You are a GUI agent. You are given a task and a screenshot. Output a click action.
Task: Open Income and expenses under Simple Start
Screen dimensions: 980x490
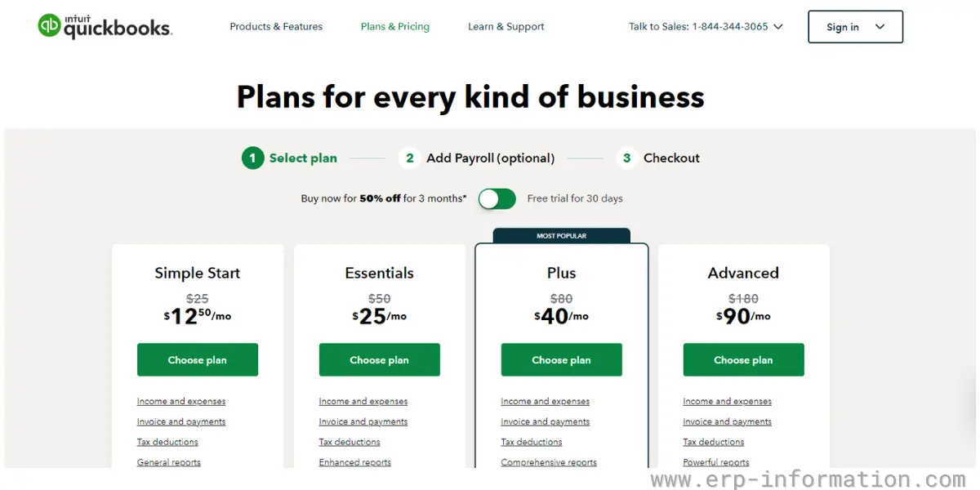(180, 401)
